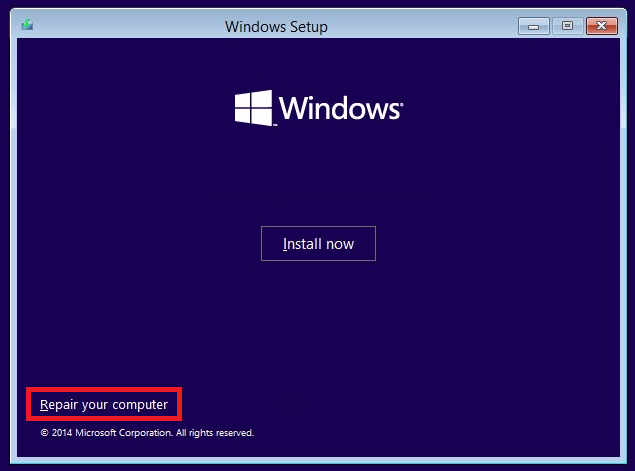Maximize the Windows Setup window

tap(567, 26)
